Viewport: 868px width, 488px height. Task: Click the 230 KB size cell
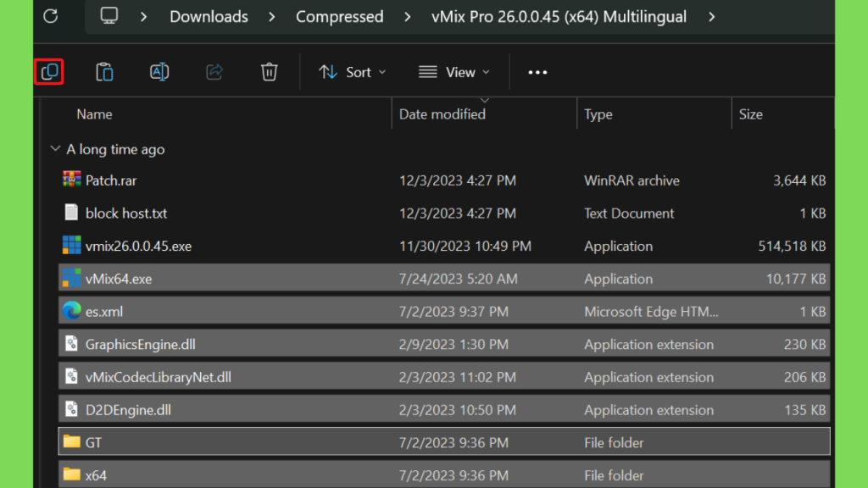point(805,344)
